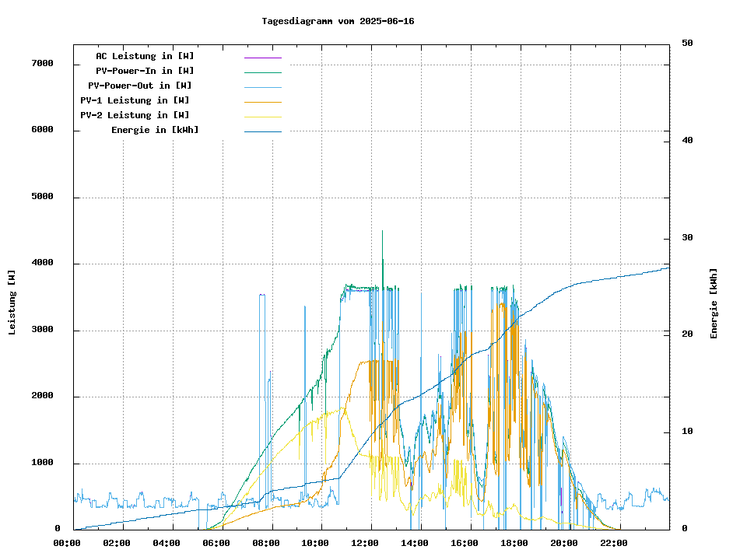Click the 30 energy axis tick label
This screenshot has width=747, height=560.
pos(687,237)
